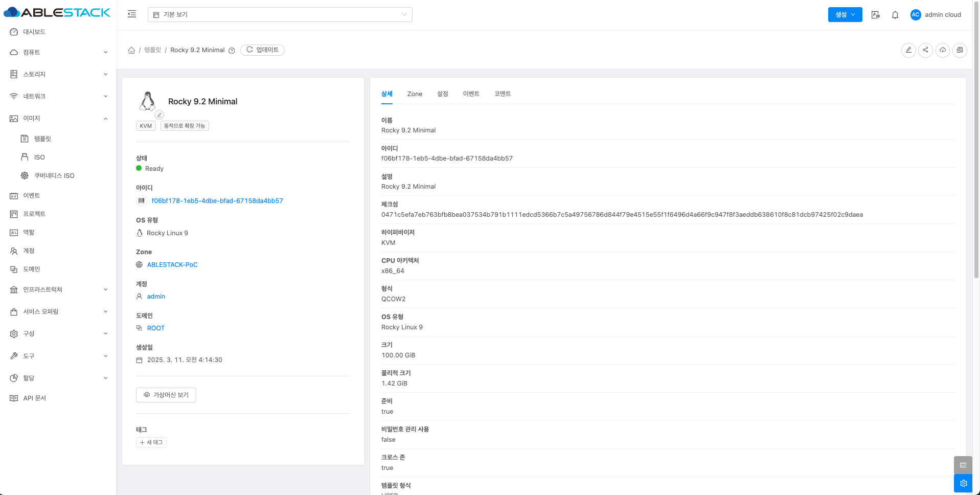Click the checksum value under 체크섬
The image size is (980, 495).
point(622,215)
